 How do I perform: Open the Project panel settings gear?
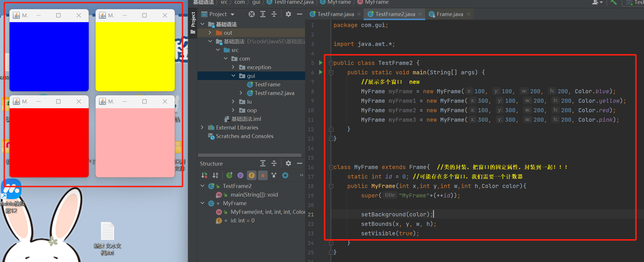click(288, 14)
